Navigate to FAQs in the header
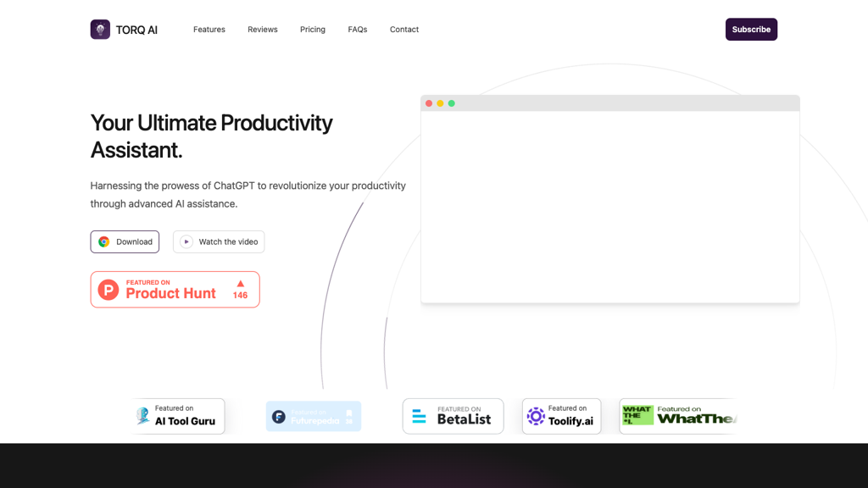Viewport: 868px width, 488px height. 358,30
